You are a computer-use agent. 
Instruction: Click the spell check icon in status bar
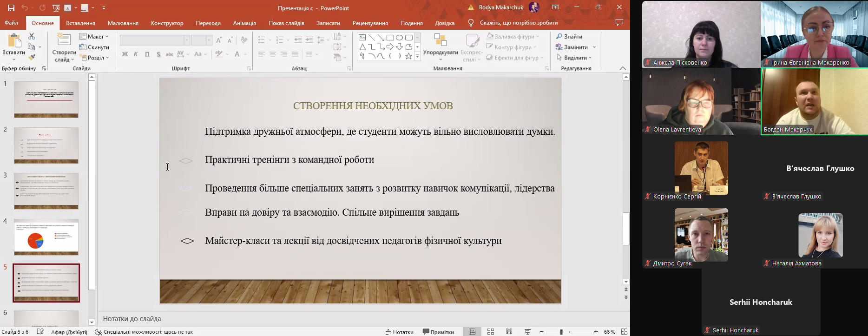pos(41,332)
